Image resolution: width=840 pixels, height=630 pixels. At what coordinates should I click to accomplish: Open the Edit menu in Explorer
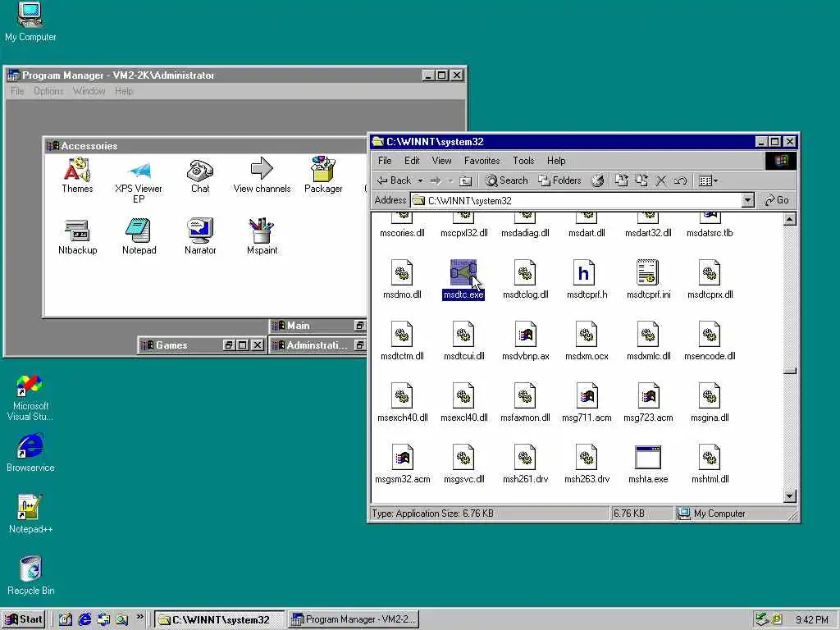coord(412,161)
